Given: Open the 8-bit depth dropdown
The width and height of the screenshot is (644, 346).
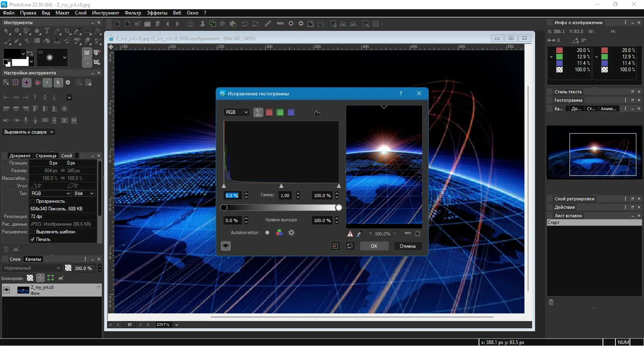Looking at the screenshot, I should tap(84, 194).
